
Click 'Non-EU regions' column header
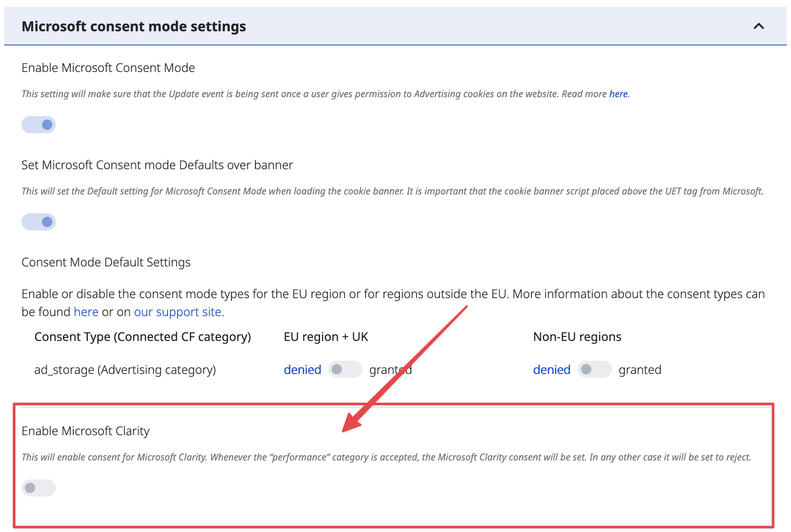pos(577,337)
